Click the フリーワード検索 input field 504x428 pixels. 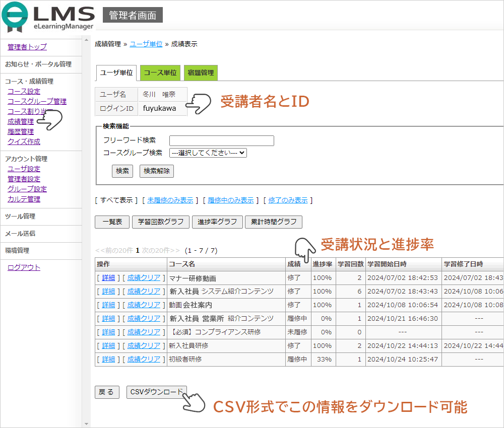[x=221, y=140]
